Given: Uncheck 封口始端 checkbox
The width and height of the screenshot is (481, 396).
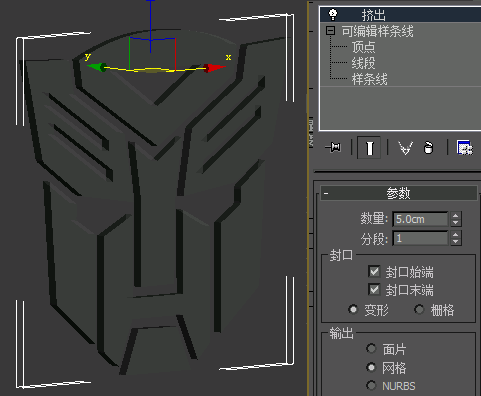Looking at the screenshot, I should pyautogui.click(x=374, y=271).
